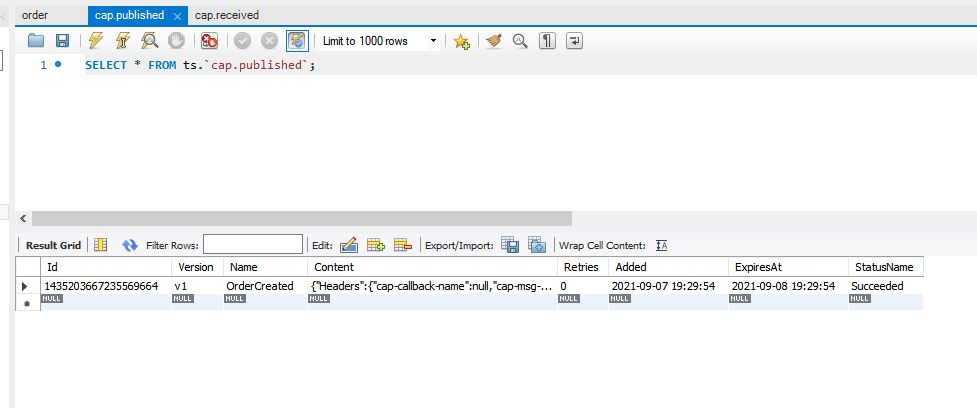Edit current row pencil icon

point(349,245)
